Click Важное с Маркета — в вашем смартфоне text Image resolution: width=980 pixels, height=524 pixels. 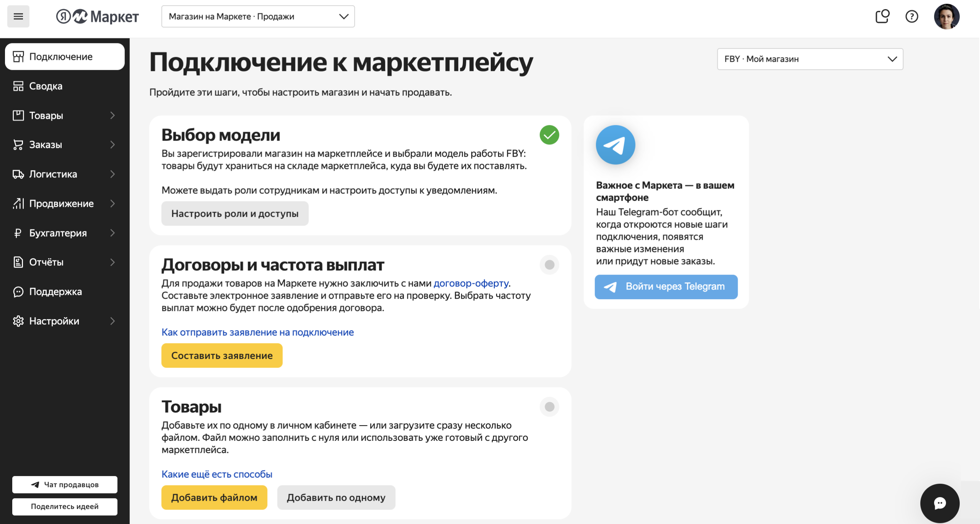(665, 191)
